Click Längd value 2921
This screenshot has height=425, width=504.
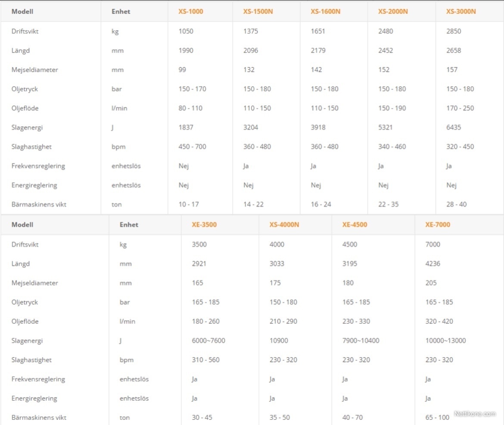(x=199, y=264)
